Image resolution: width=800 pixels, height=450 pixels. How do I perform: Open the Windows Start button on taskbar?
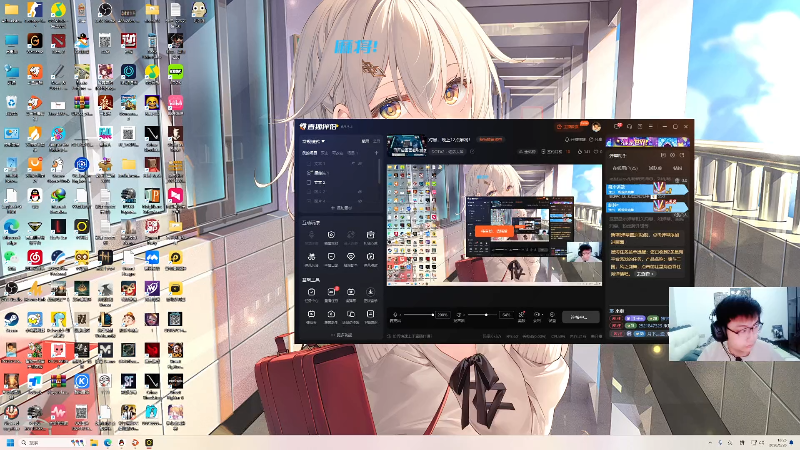[10, 442]
